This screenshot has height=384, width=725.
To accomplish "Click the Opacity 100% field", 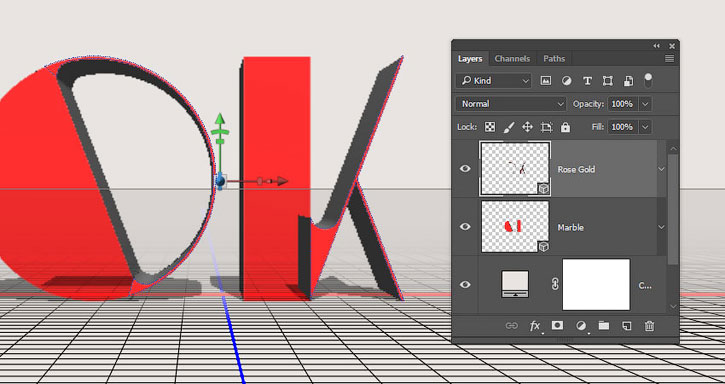I will pyautogui.click(x=622, y=104).
